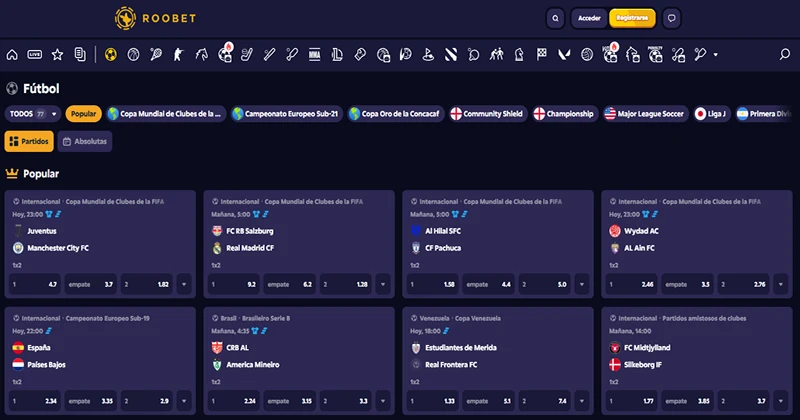Expand more sports dropdown arrow
The image size is (800, 420).
pos(715,55)
